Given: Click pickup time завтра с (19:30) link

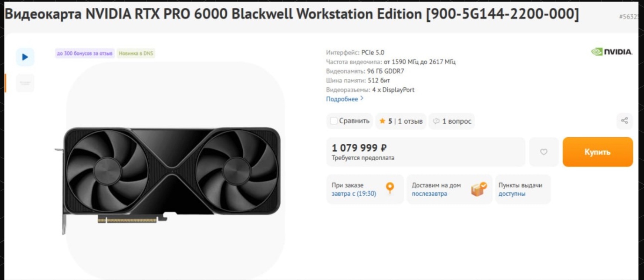Looking at the screenshot, I should (354, 194).
